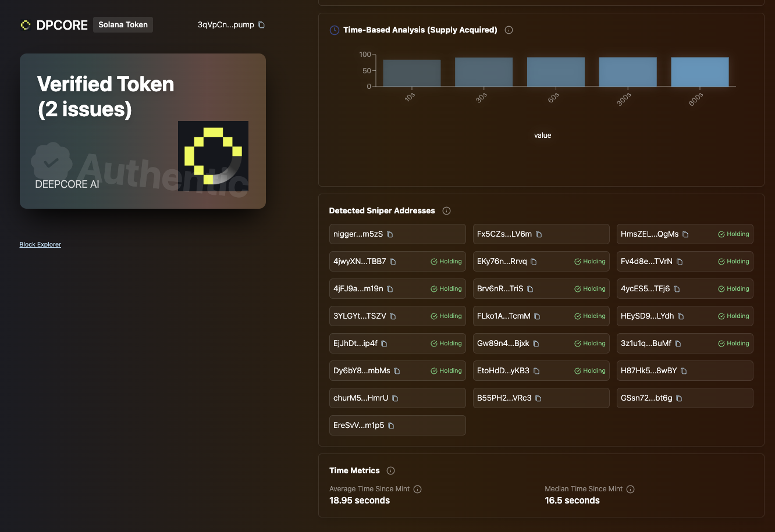Image resolution: width=775 pixels, height=532 pixels.
Task: Copy the FLko1A...TcmM address
Action: (537, 316)
